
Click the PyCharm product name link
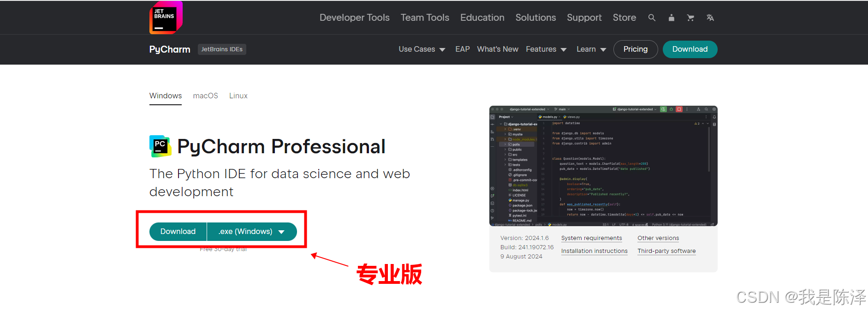click(170, 49)
